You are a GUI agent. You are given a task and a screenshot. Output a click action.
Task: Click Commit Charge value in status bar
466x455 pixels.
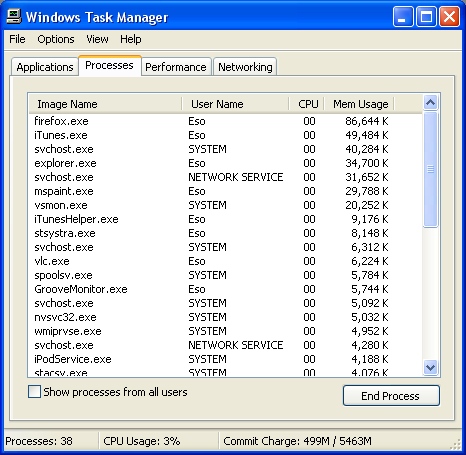click(297, 441)
